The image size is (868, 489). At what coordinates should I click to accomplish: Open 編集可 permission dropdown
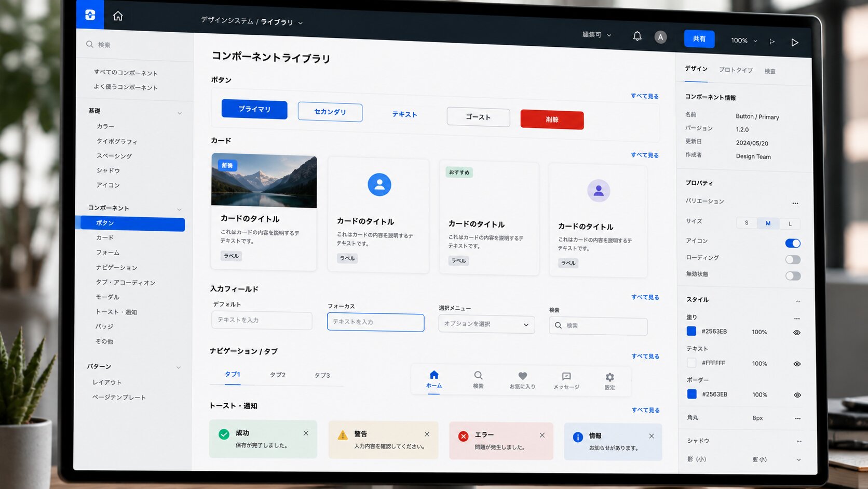point(609,35)
